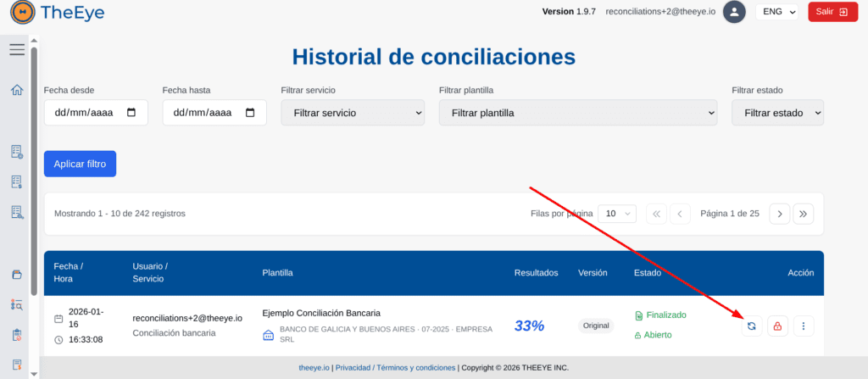
Task: Go to the Home icon in the sidebar
Action: [x=17, y=90]
